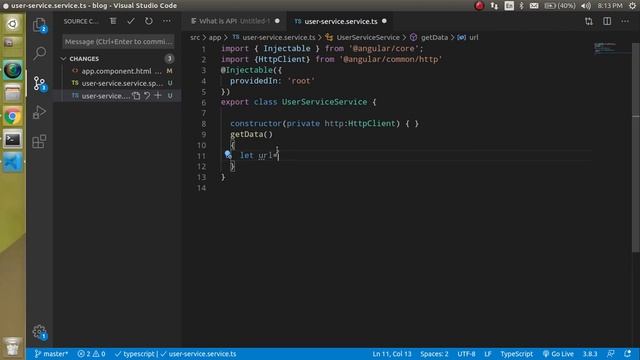Click the src folder breadcrumb
This screenshot has width=640, height=360.
point(195,37)
